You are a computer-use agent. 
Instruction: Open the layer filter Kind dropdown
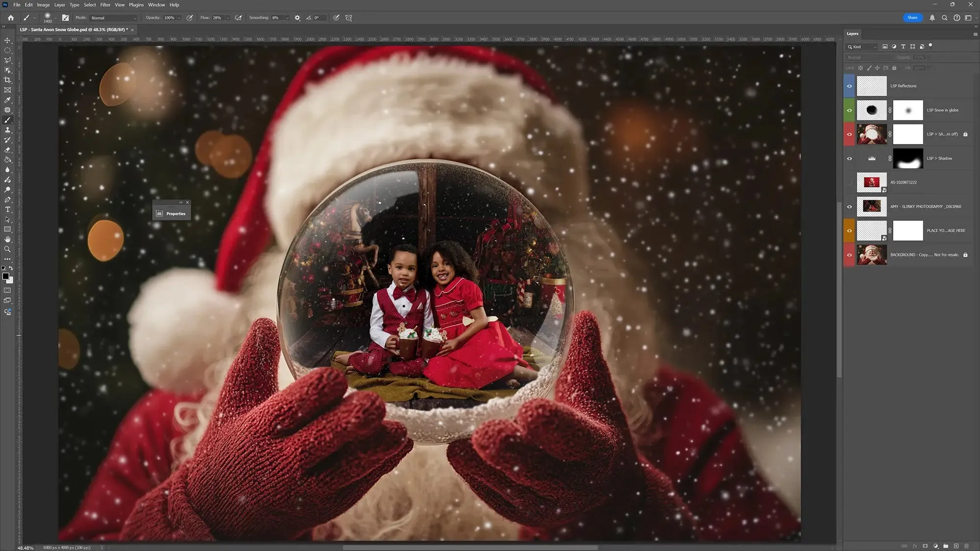pos(862,47)
